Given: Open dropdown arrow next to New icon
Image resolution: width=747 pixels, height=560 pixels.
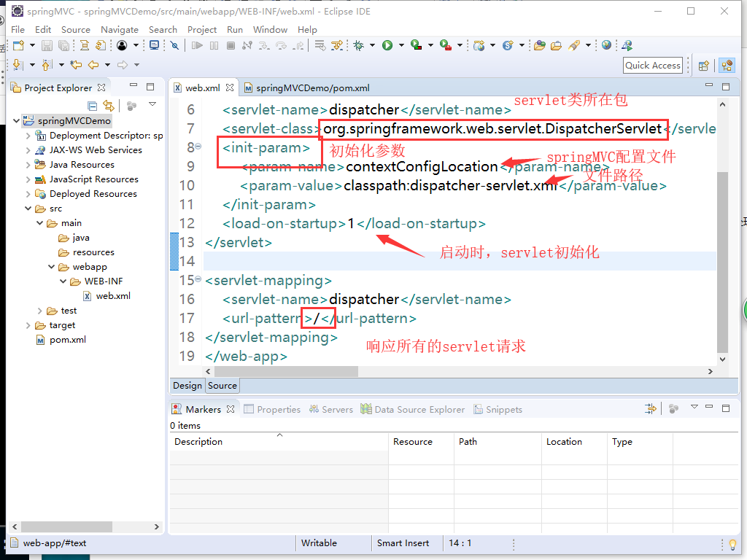Looking at the screenshot, I should tap(32, 45).
